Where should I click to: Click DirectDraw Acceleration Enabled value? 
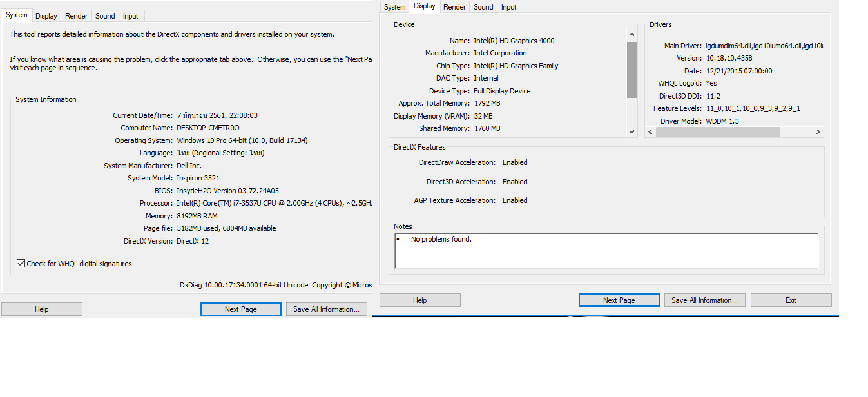click(515, 162)
